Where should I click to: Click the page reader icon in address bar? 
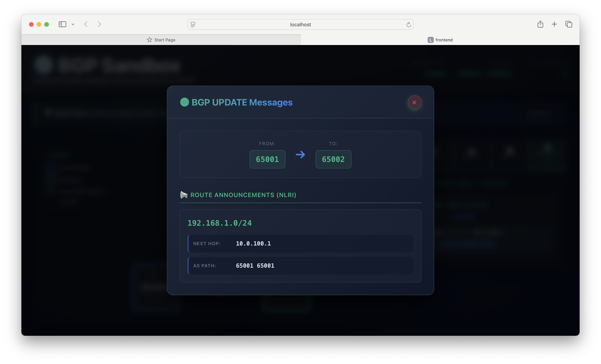pos(193,25)
